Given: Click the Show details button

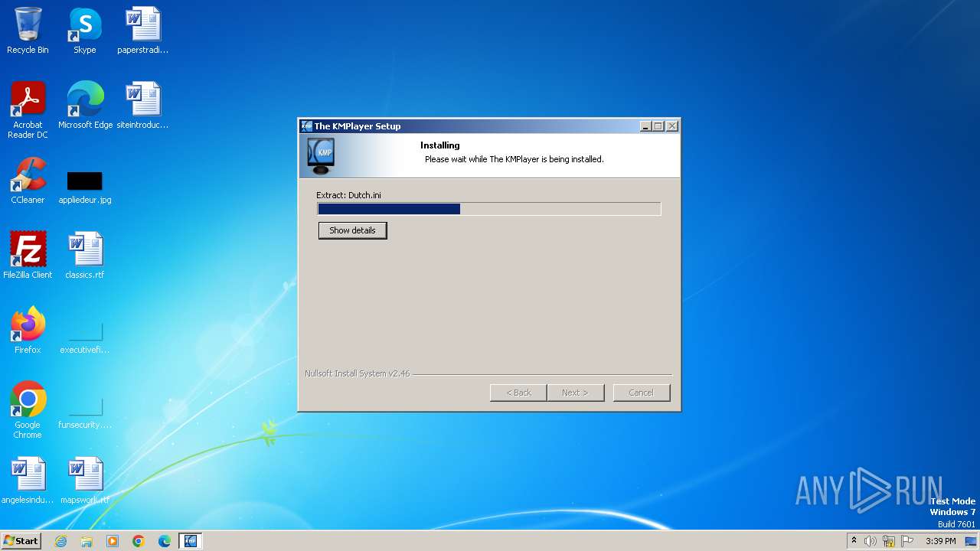Looking at the screenshot, I should point(353,230).
